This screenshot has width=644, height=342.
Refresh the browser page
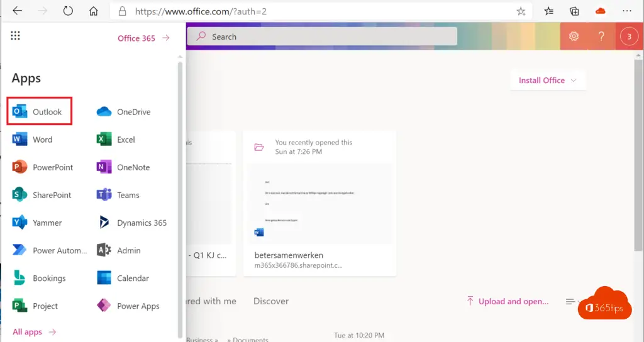point(68,11)
